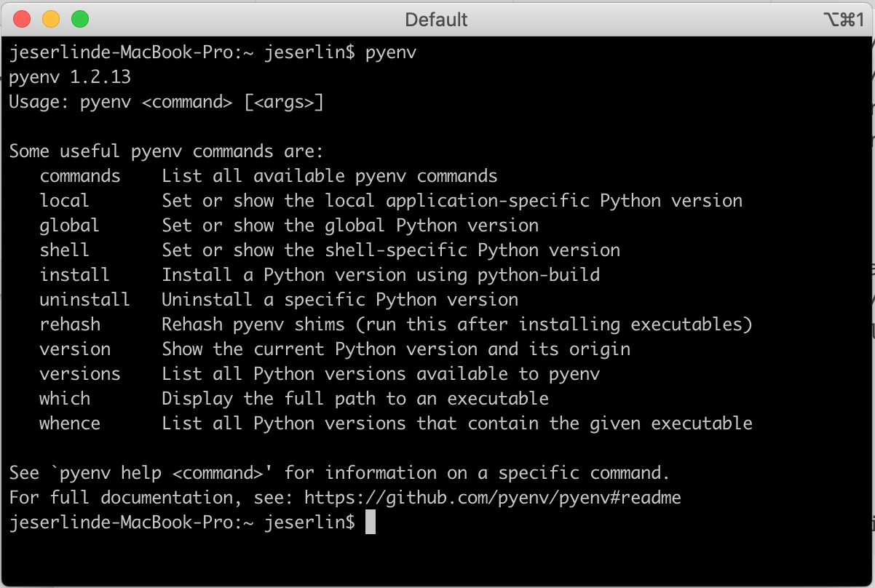
Task: Open the GitHub pyenv readme URL
Action: 493,498
